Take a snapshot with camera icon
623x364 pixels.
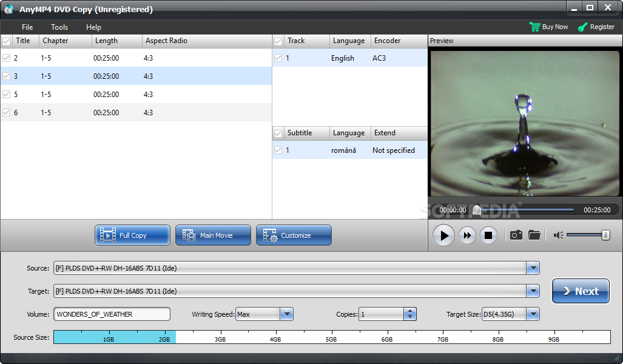click(516, 235)
